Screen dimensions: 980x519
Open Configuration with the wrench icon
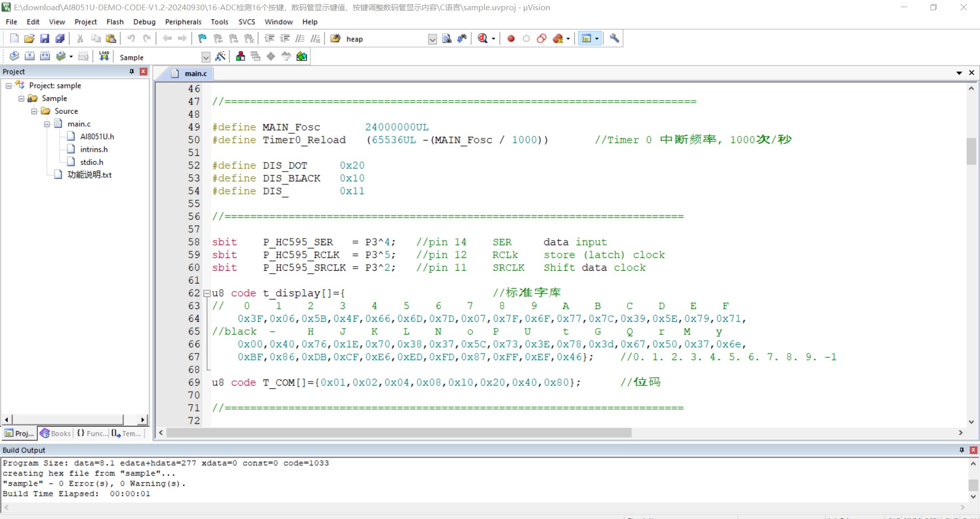click(615, 38)
